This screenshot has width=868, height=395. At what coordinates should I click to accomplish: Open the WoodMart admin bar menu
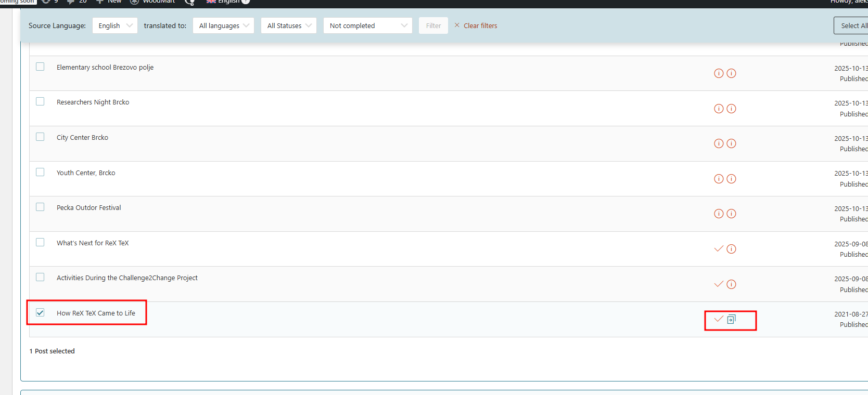[152, 2]
